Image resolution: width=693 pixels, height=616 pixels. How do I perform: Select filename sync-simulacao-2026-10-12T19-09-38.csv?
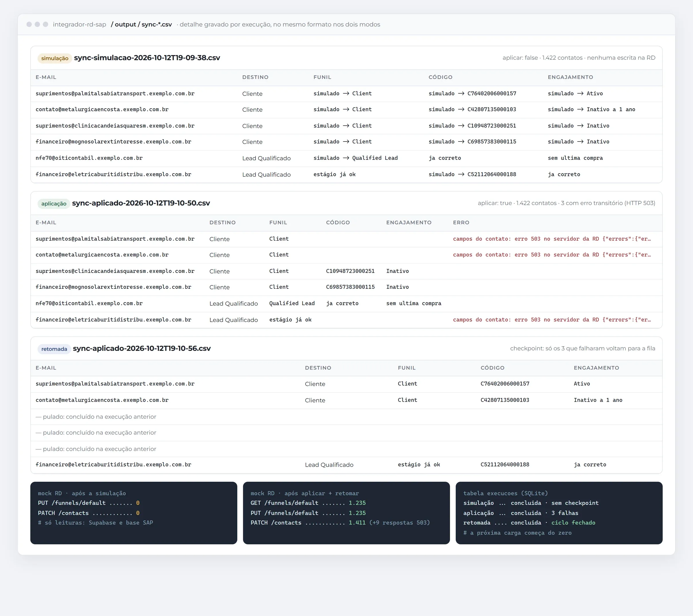click(147, 58)
